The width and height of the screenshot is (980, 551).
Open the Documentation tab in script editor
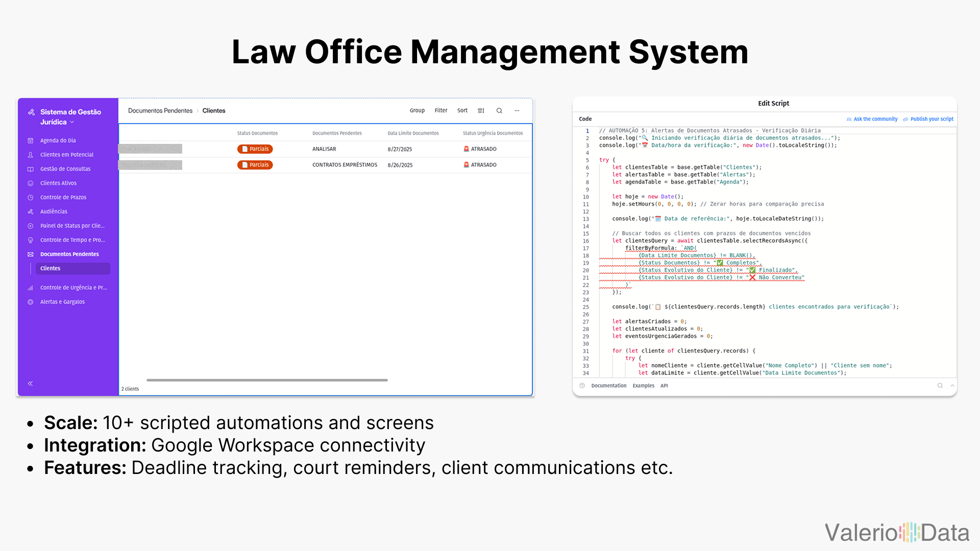point(608,386)
